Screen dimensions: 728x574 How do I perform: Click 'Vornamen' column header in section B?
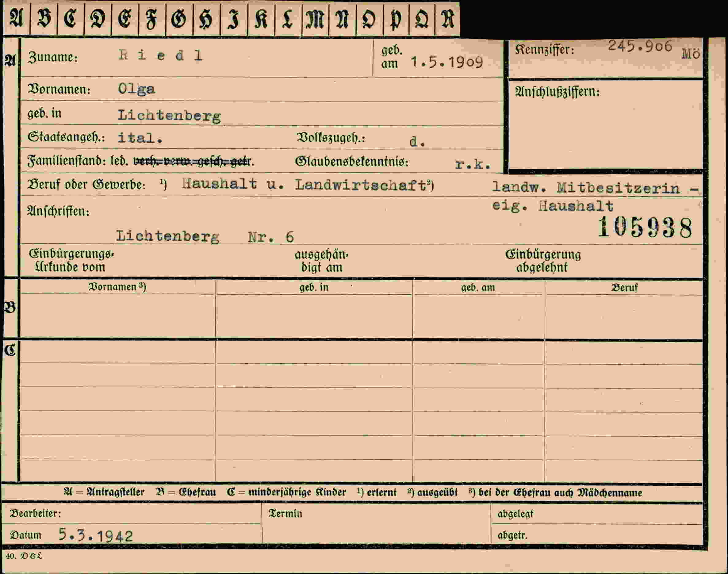tap(117, 287)
